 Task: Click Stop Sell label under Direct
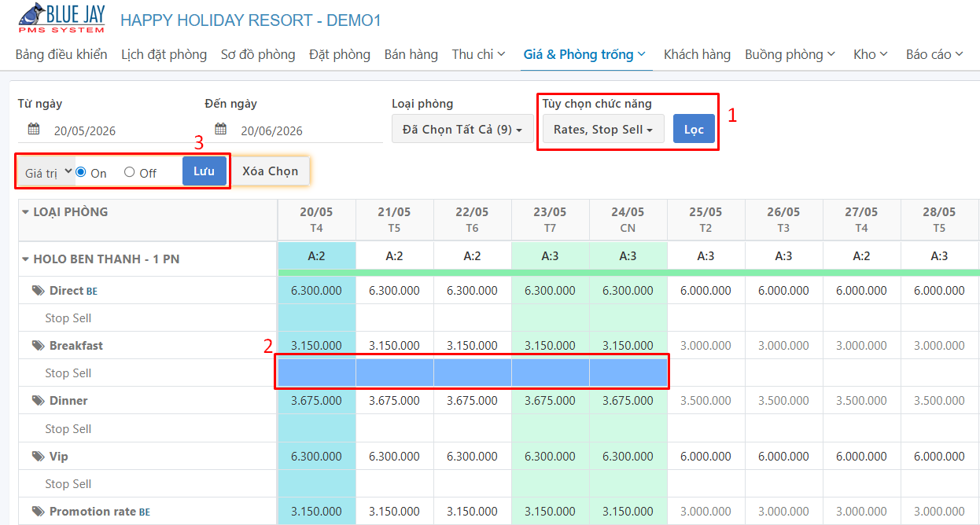point(68,318)
